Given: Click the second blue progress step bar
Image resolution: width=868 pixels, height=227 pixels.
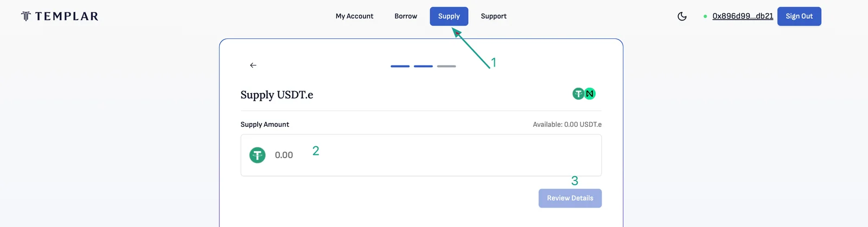Looking at the screenshot, I should click(423, 66).
